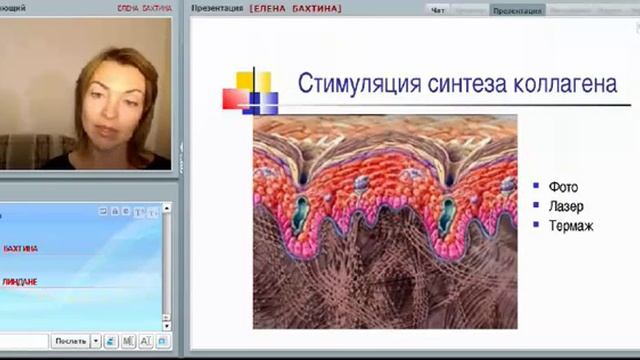Click the skin cross-section image on slide
The image size is (640, 360).
tap(385, 222)
